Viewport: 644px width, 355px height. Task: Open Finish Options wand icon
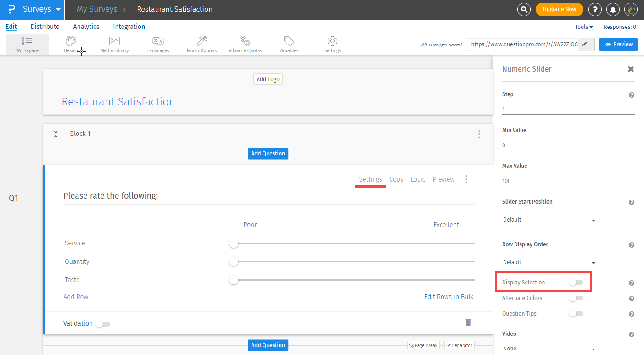pos(202,41)
